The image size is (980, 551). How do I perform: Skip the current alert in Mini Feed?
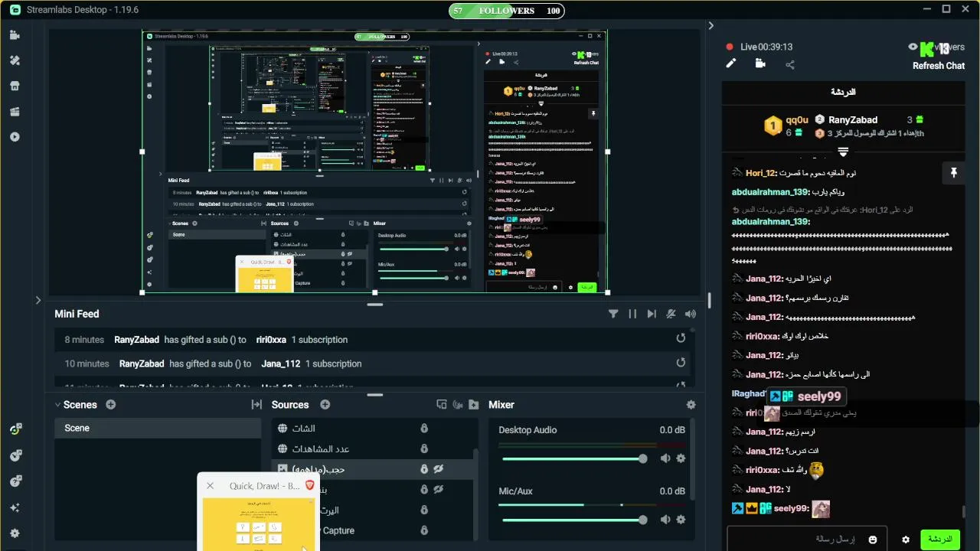click(x=652, y=314)
